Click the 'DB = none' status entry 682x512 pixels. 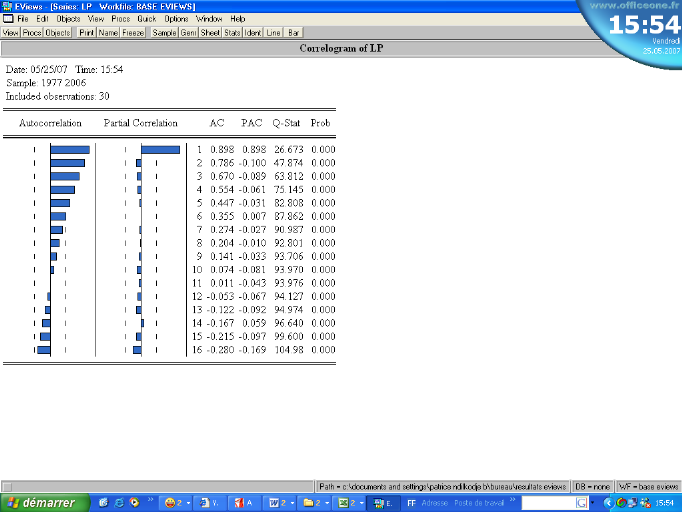coord(592,486)
